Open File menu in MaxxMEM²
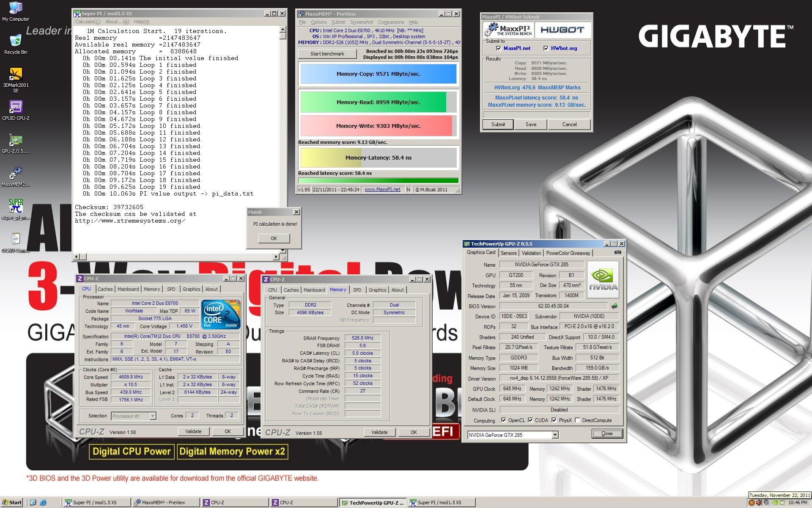 click(302, 22)
